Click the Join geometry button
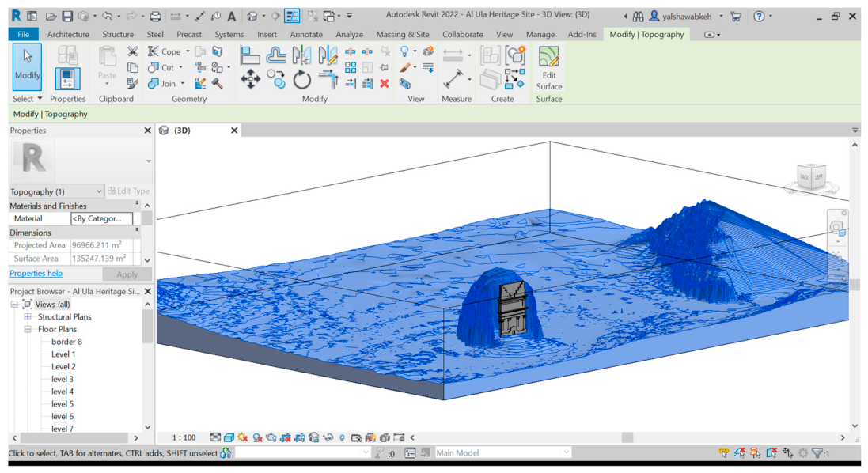 (161, 84)
